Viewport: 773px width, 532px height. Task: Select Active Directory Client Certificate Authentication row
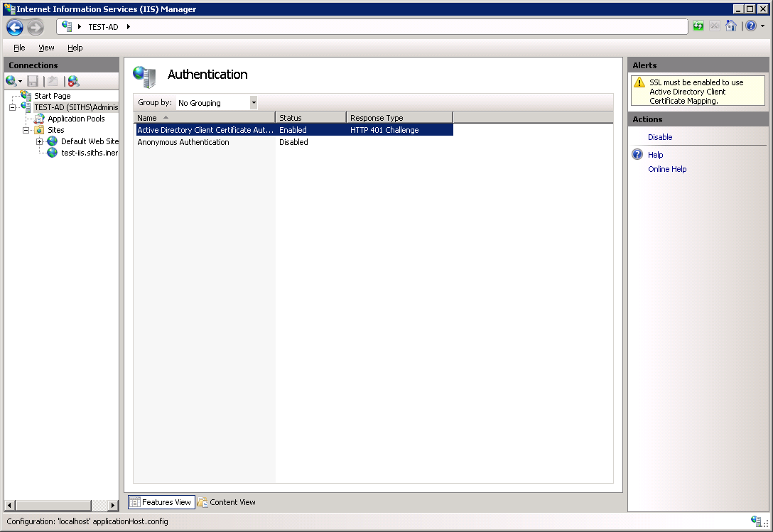coord(294,130)
